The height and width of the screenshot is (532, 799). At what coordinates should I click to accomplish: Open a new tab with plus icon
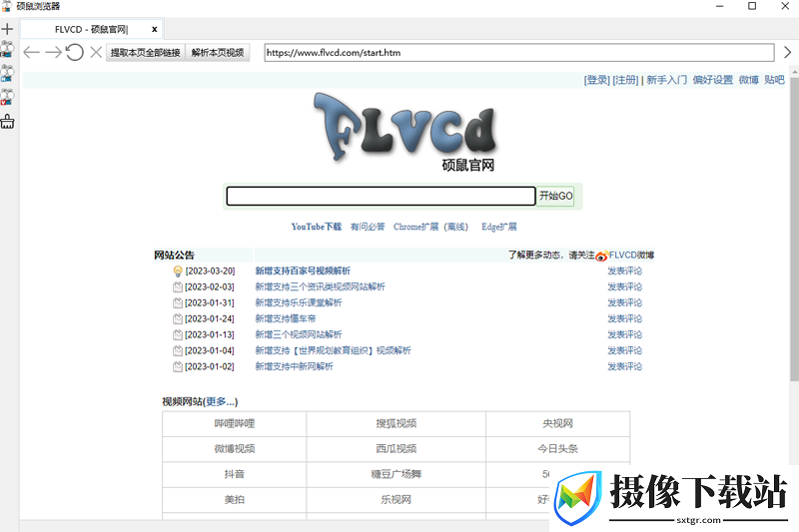7,29
